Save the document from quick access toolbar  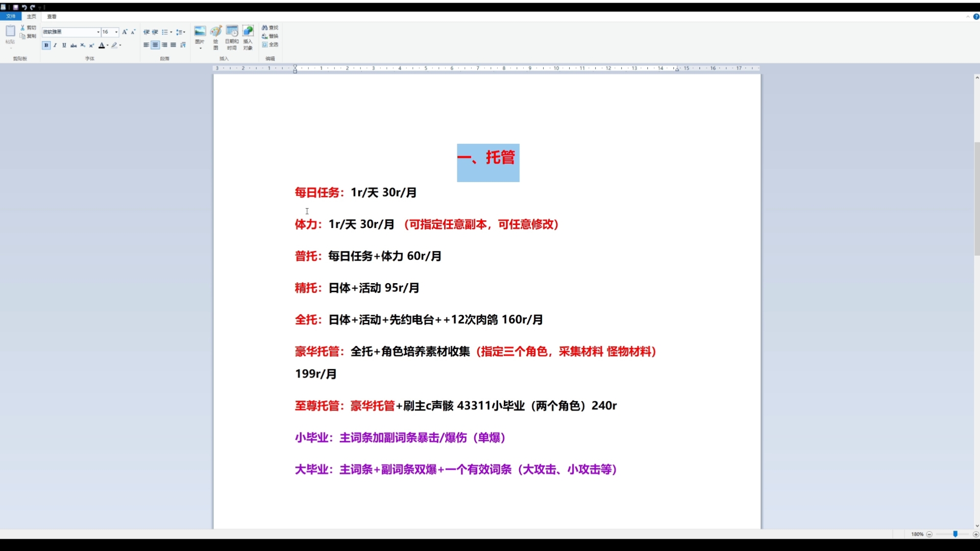click(15, 7)
